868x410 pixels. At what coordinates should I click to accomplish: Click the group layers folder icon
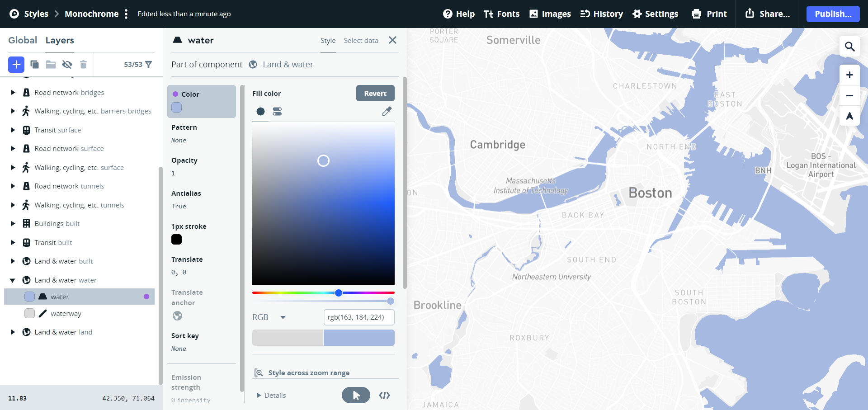click(x=51, y=65)
